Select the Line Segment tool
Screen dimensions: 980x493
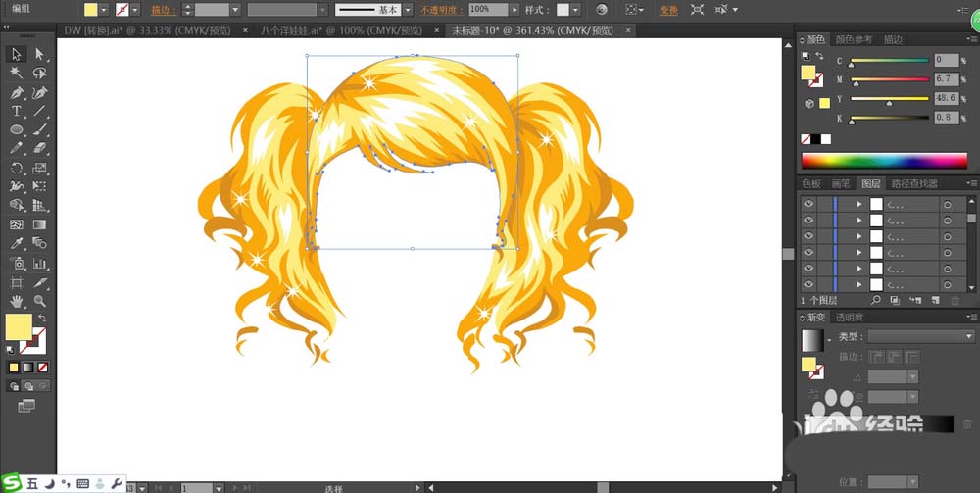coord(40,111)
